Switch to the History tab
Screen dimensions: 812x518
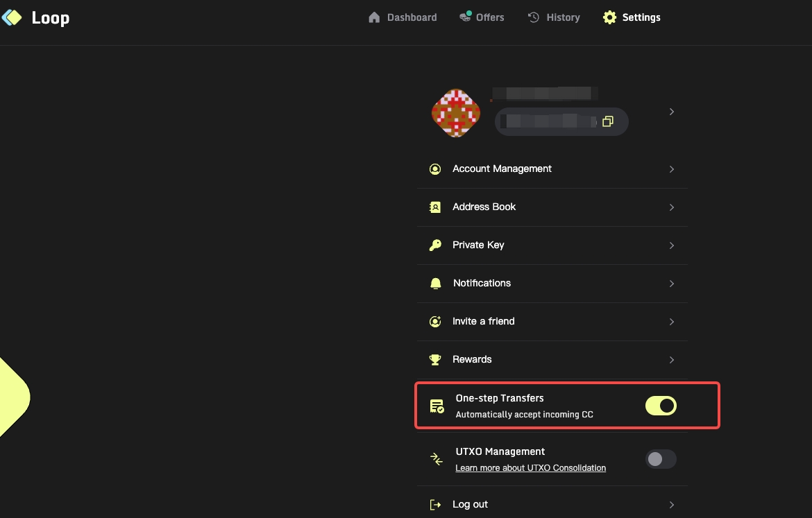coord(554,17)
